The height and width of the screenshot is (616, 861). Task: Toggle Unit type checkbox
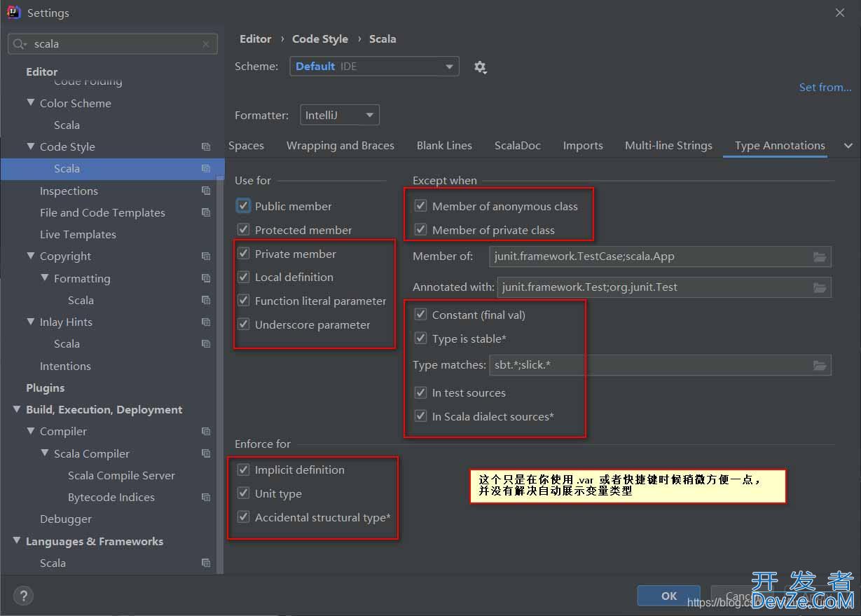243,493
